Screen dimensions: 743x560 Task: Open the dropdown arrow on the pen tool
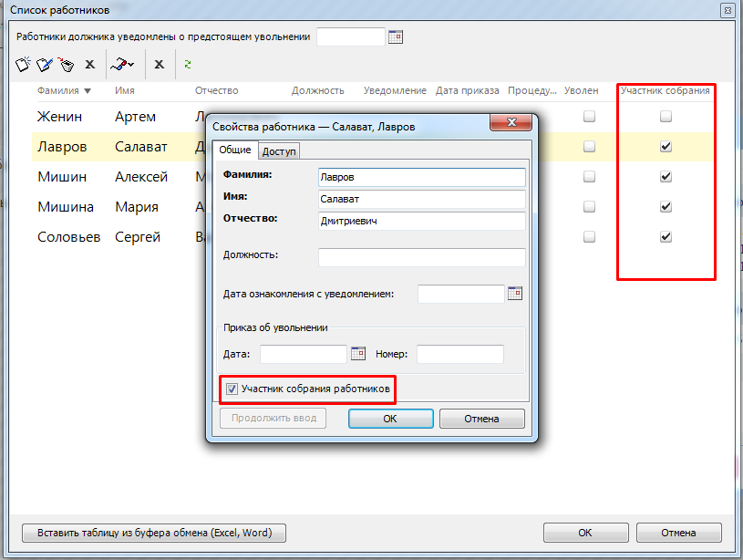click(131, 65)
